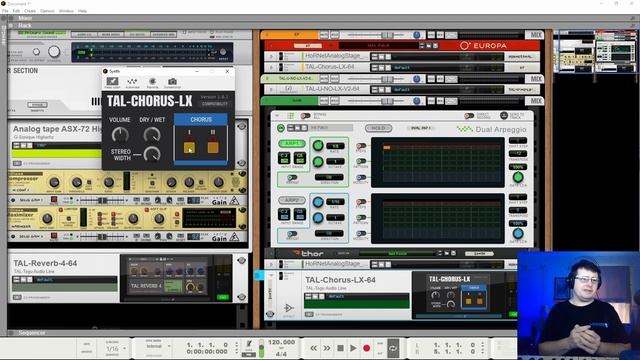Click the 120.000 tempo field

(x=281, y=342)
